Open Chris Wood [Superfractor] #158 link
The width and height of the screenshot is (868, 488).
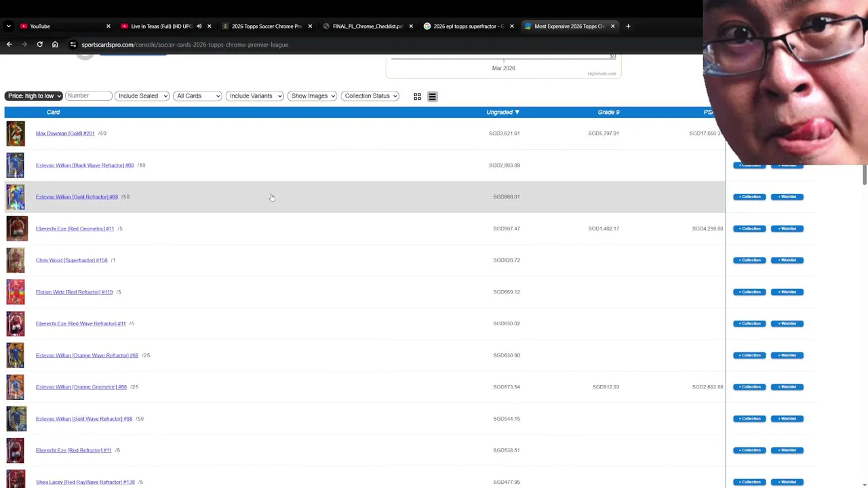click(71, 260)
